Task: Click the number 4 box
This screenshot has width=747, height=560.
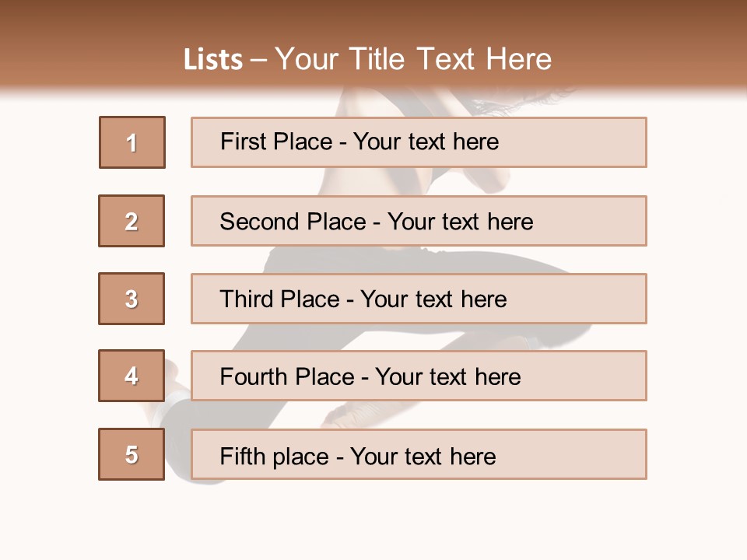Action: click(x=132, y=376)
